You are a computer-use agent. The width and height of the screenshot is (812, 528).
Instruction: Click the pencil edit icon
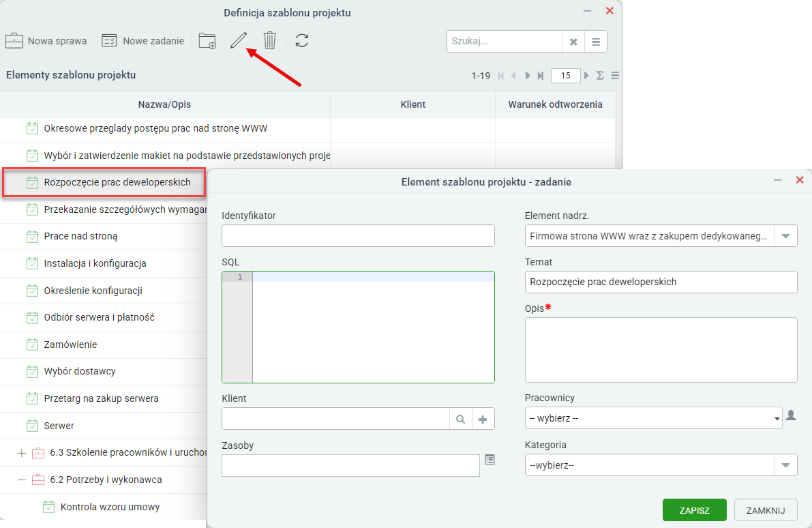click(238, 41)
